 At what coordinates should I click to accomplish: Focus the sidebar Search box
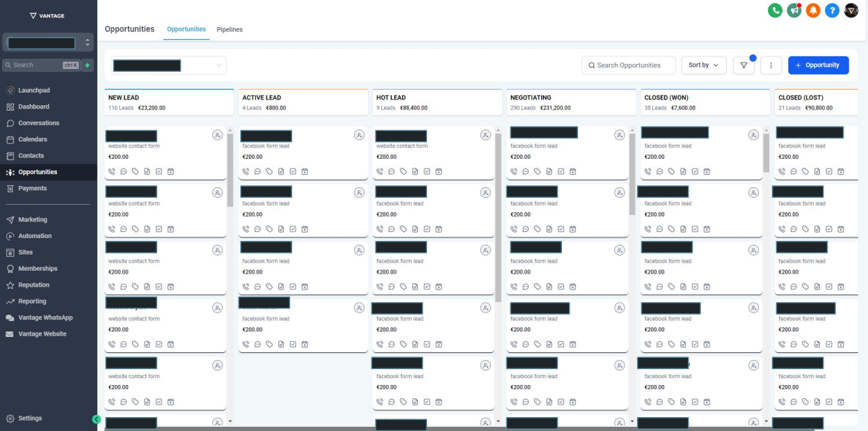[x=40, y=65]
